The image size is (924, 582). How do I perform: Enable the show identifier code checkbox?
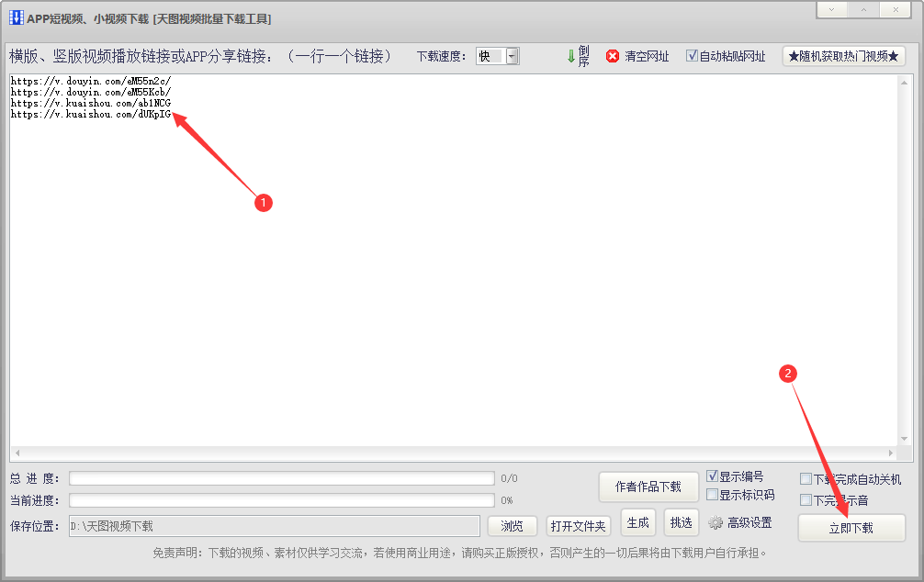coord(712,494)
